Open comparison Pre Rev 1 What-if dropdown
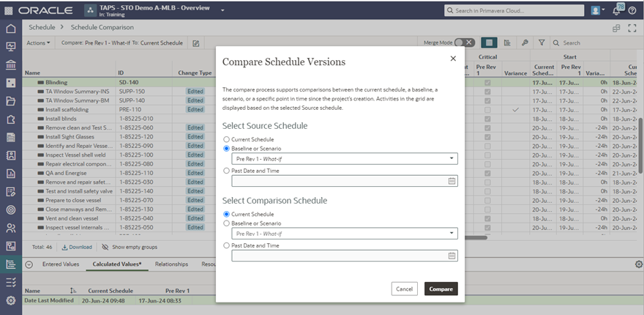Screen dimensions: 644x315 [345, 234]
